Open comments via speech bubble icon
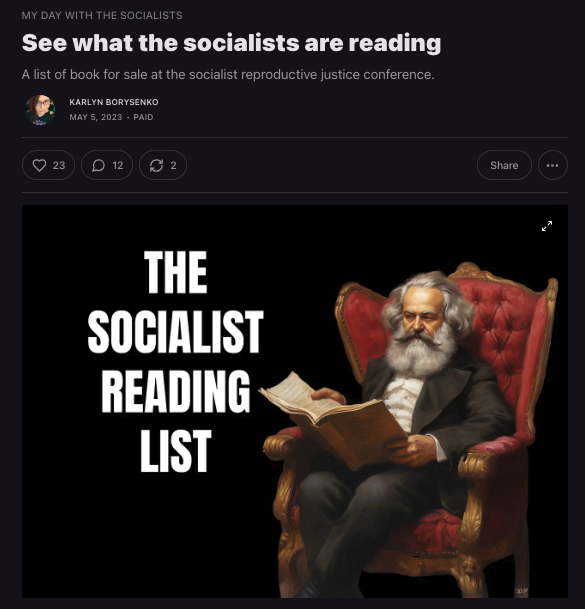 98,165
